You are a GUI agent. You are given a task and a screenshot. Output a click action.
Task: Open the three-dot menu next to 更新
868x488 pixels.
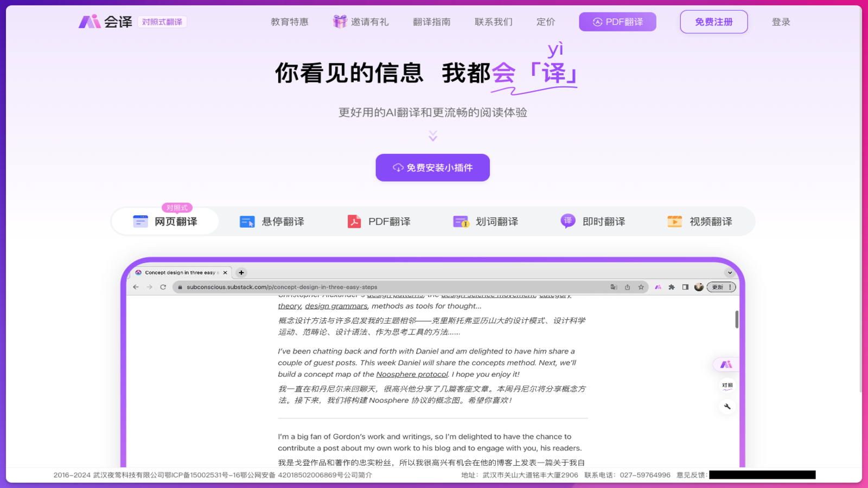731,287
